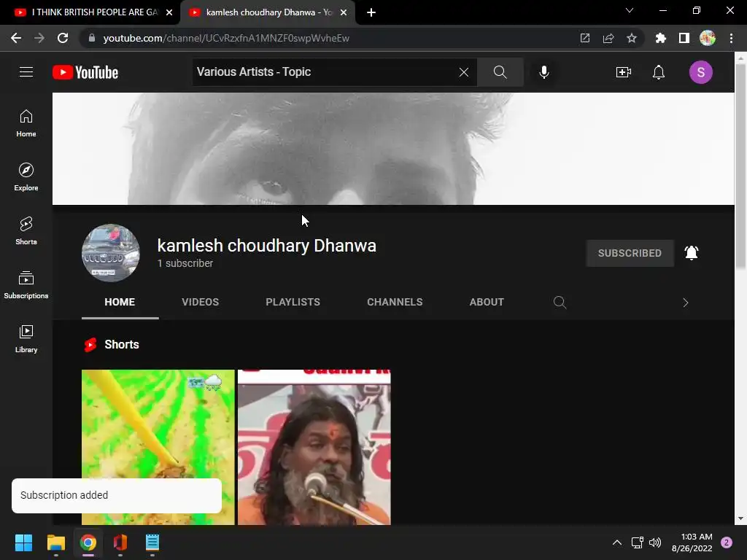Open Windows Start menu
The width and height of the screenshot is (747, 560).
pos(23,542)
